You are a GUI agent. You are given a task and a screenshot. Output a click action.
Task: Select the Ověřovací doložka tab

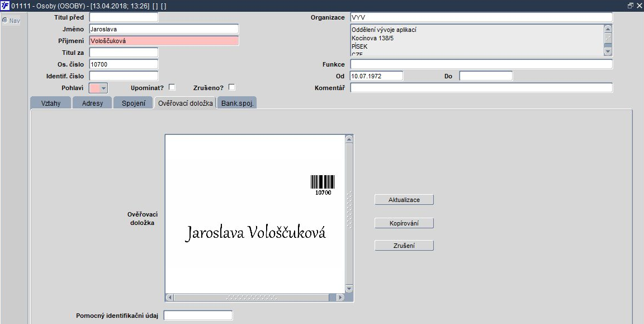(x=185, y=103)
